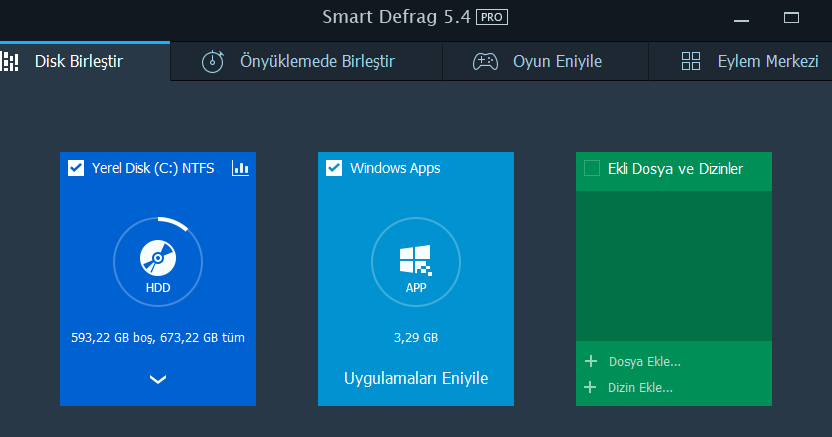The height and width of the screenshot is (437, 832).
Task: Uncheck the Yerel Disk (C:) checkbox
Action: (76, 168)
